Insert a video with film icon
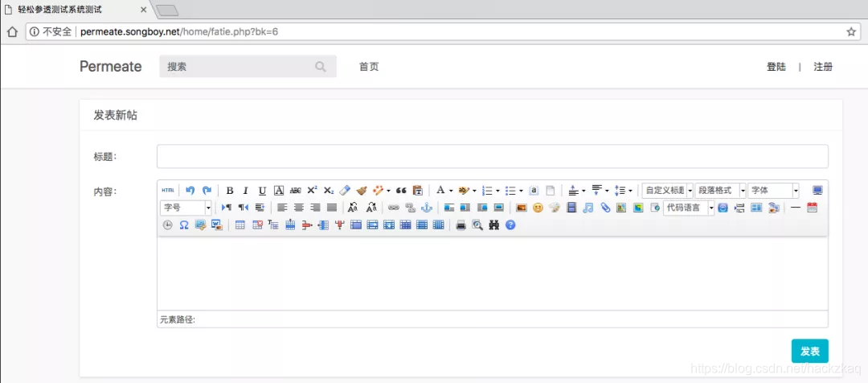The height and width of the screenshot is (383, 868). 572,208
